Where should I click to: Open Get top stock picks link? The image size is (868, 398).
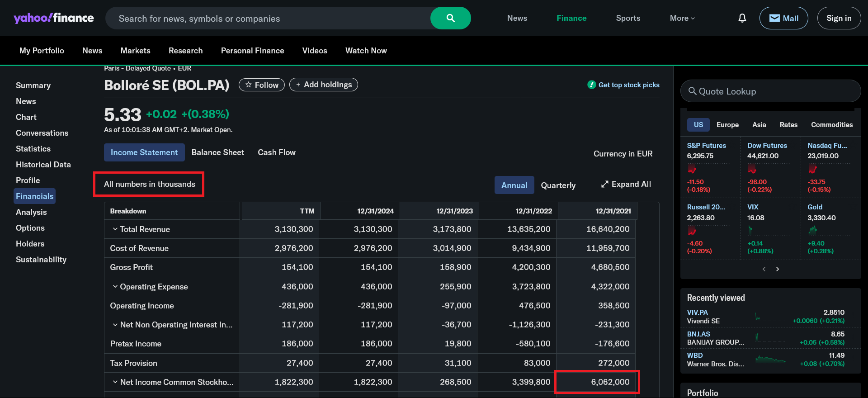pos(623,85)
